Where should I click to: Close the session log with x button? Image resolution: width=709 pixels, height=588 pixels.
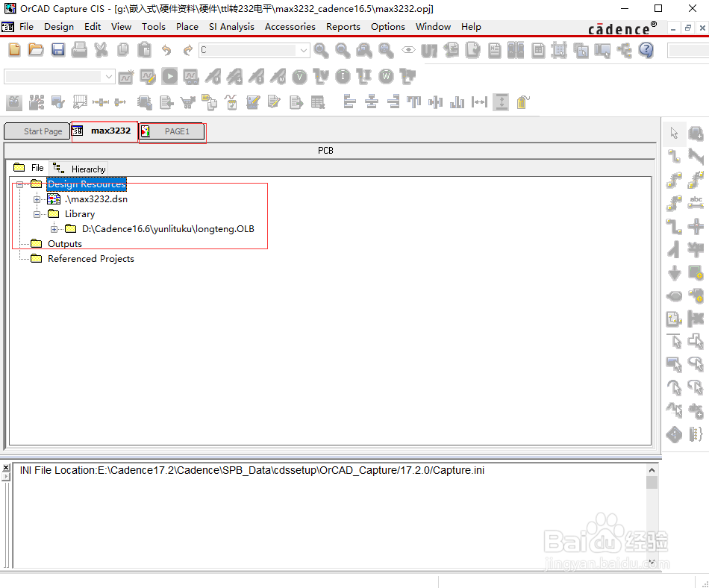[5, 468]
